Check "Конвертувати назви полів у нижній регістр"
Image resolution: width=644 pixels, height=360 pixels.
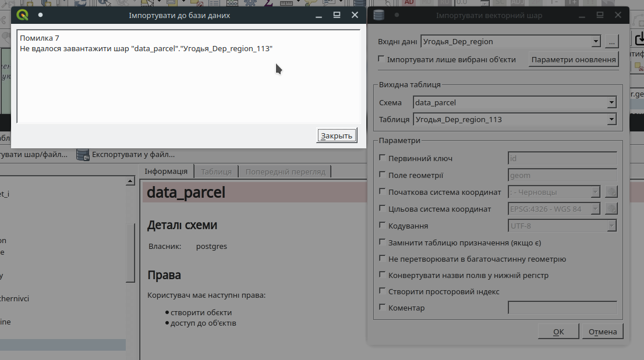tap(382, 275)
